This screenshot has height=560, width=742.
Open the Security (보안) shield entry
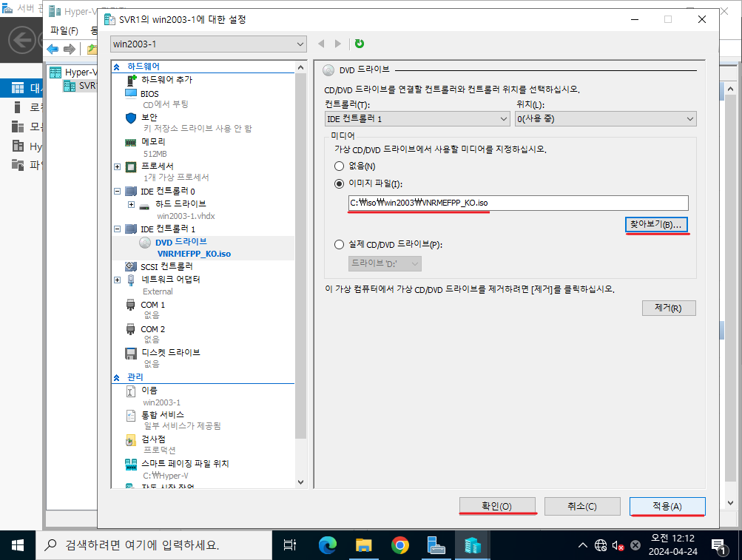click(149, 118)
